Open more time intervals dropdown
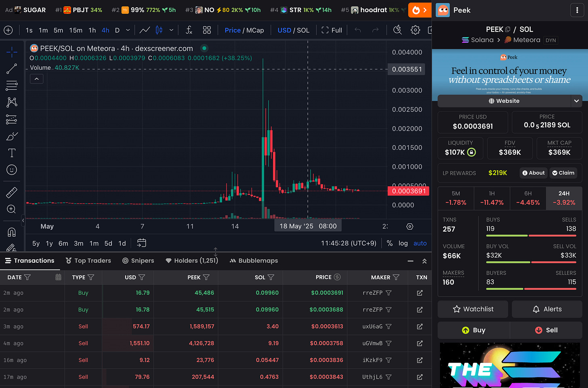 [x=128, y=30]
